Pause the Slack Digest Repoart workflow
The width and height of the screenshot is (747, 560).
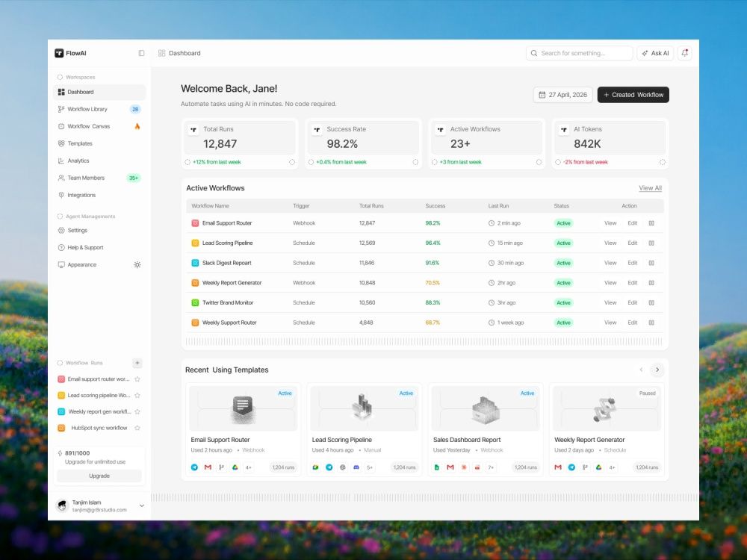[651, 263]
